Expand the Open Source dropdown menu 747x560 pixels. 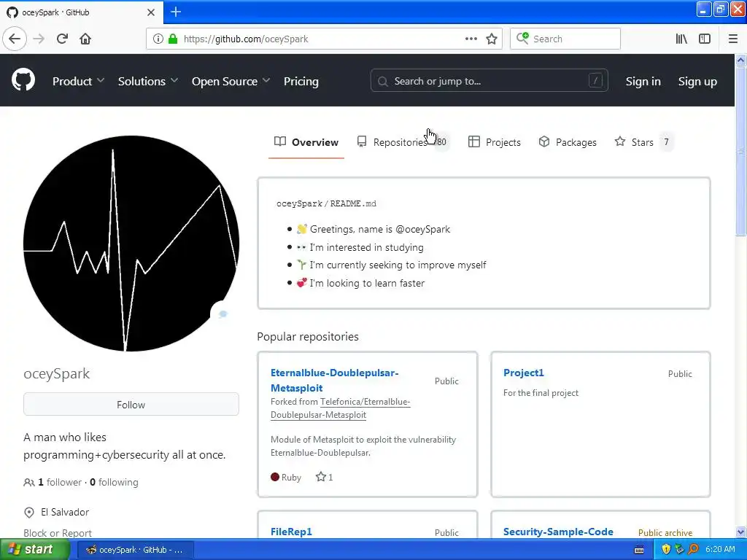[x=231, y=82]
